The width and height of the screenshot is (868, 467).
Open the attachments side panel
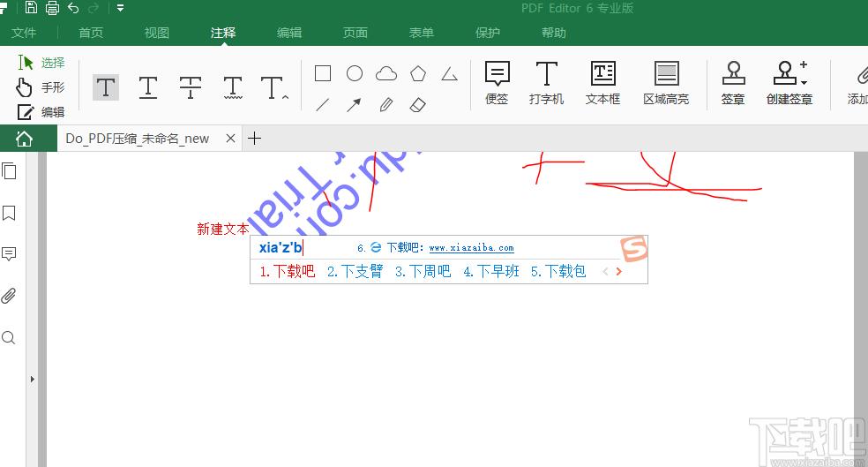[x=8, y=296]
